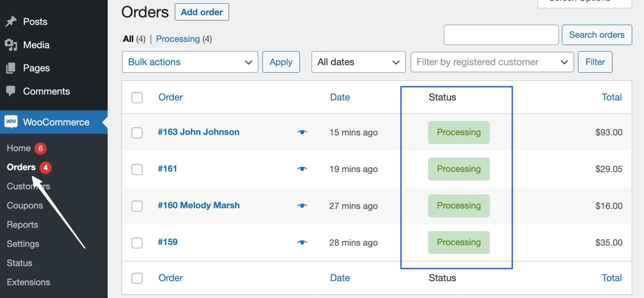Click the $35.00 total cell
The width and height of the screenshot is (644, 298).
pyautogui.click(x=609, y=243)
